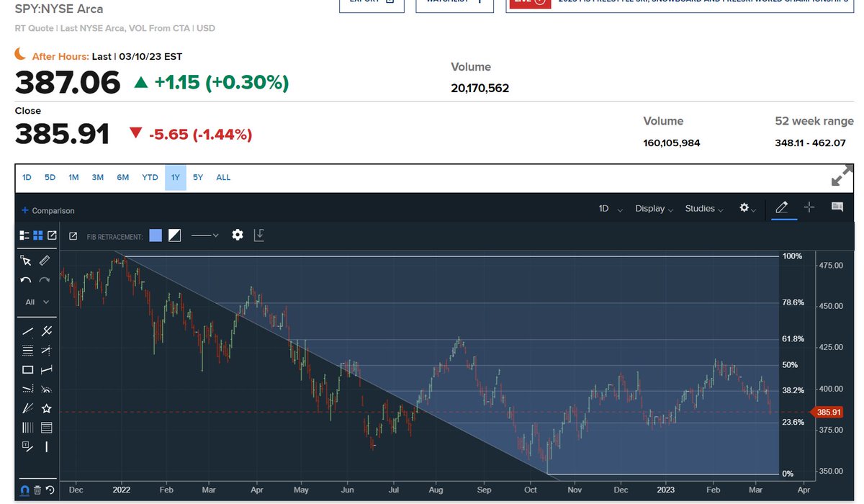Viewport: 864px width, 504px height.
Task: Click the 61.8% Fibonacci level label
Action: coord(793,339)
